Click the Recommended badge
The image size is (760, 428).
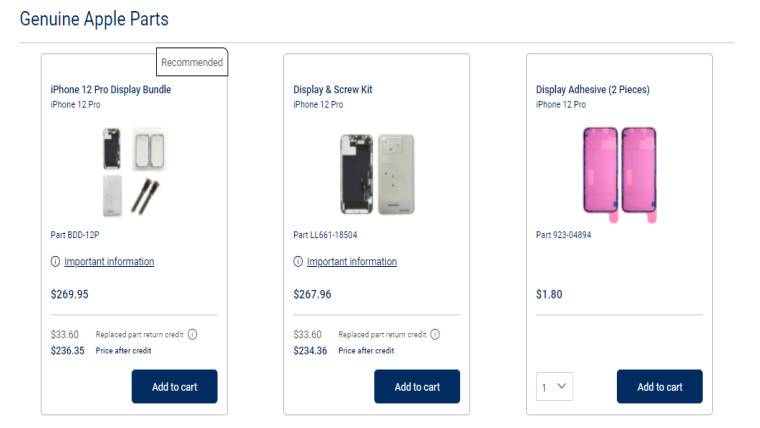[192, 62]
